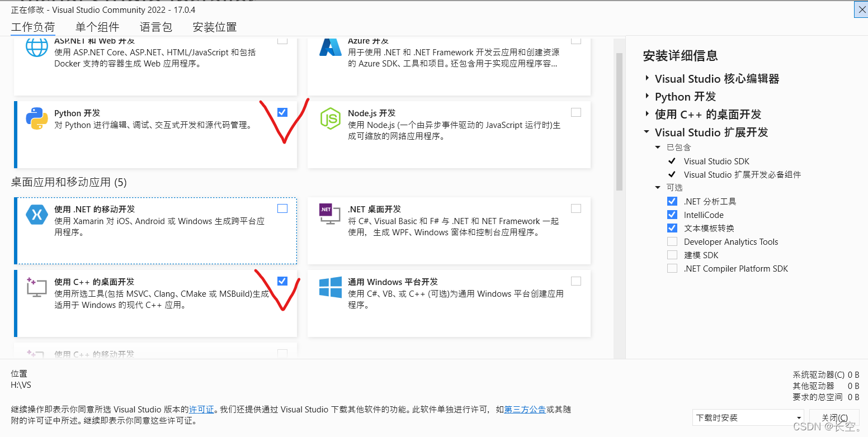Click the Windows logo for 通用 Windows 平台开发

click(330, 287)
